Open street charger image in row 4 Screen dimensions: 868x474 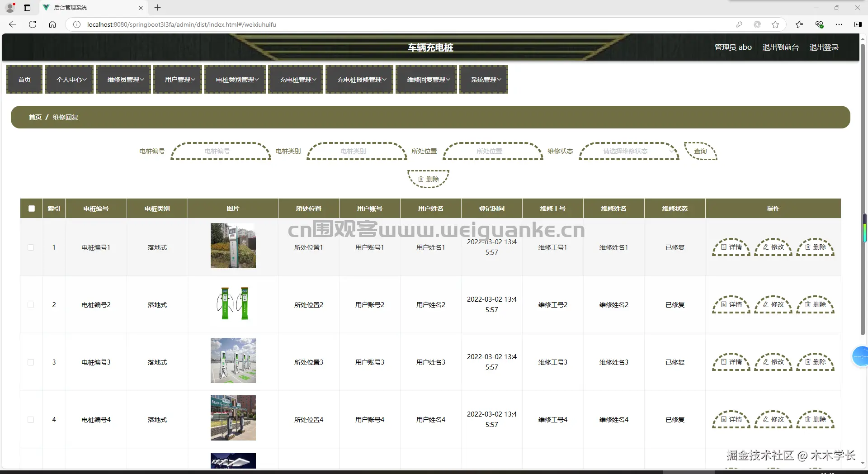click(x=233, y=418)
